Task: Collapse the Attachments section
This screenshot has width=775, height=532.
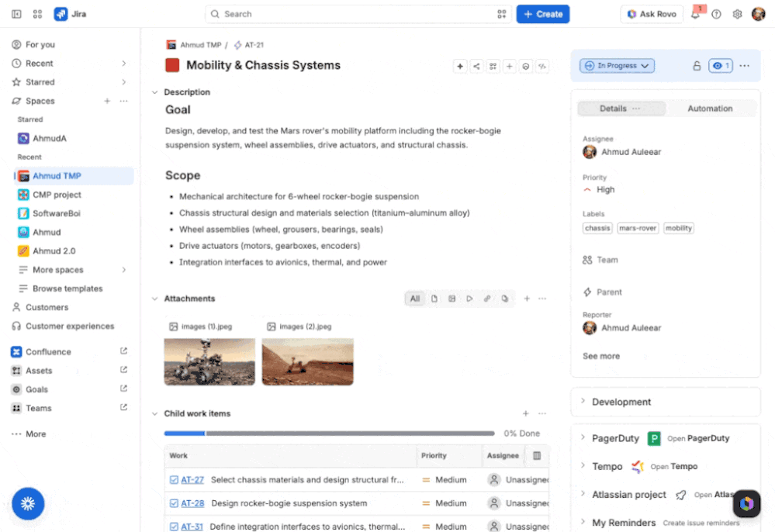Action: click(154, 299)
